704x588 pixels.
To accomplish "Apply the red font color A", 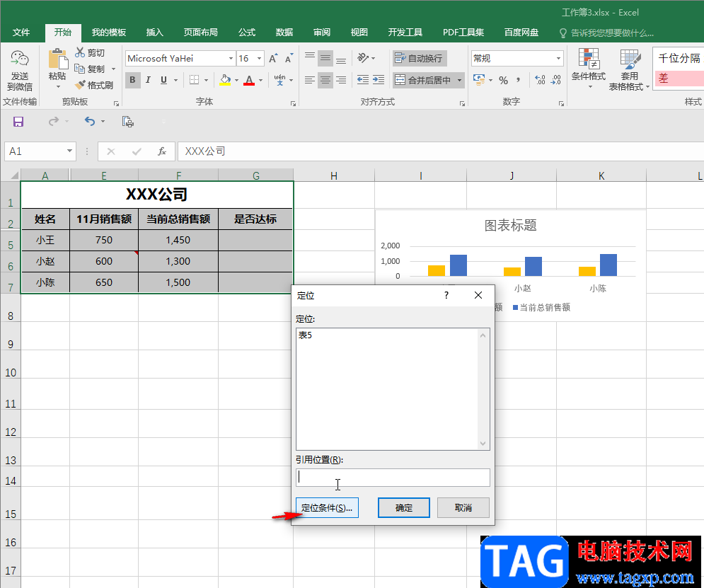I will point(249,80).
